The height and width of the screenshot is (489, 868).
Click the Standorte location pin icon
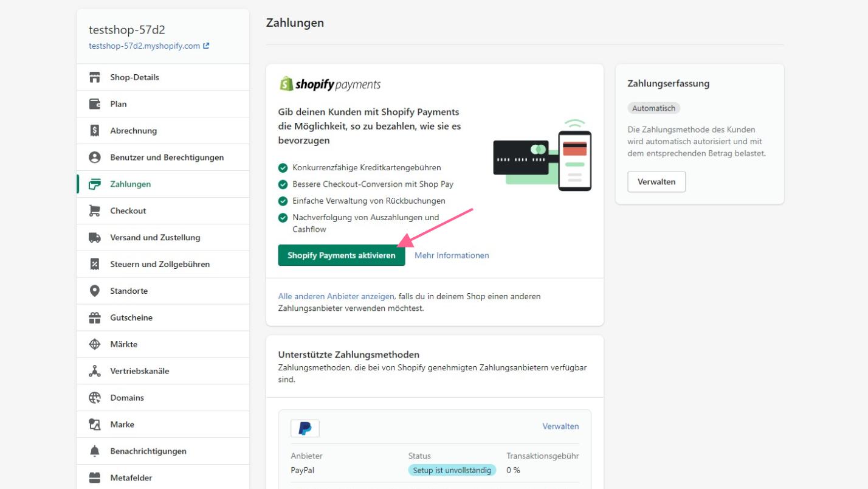[94, 291]
